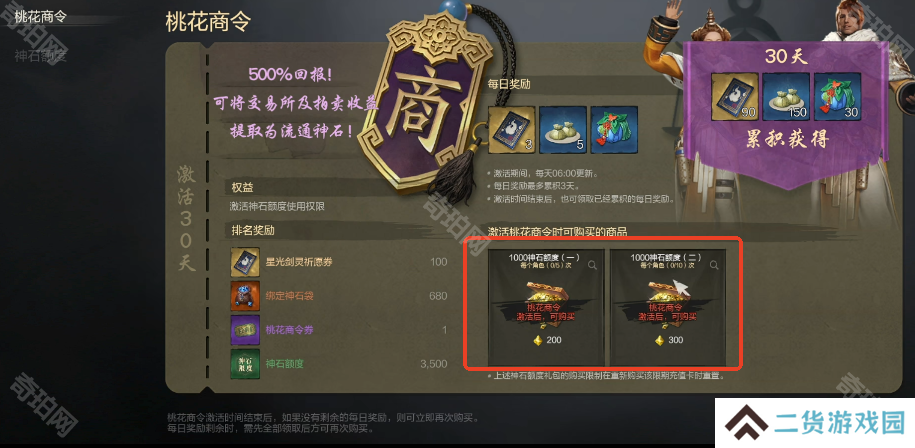Click the 桃花商令券 reward name text
The height and width of the screenshot is (448, 915).
289,330
